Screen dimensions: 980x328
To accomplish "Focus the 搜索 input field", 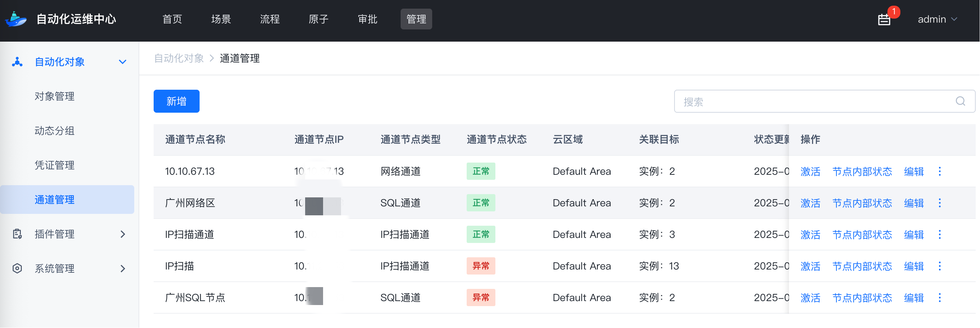I will [814, 102].
